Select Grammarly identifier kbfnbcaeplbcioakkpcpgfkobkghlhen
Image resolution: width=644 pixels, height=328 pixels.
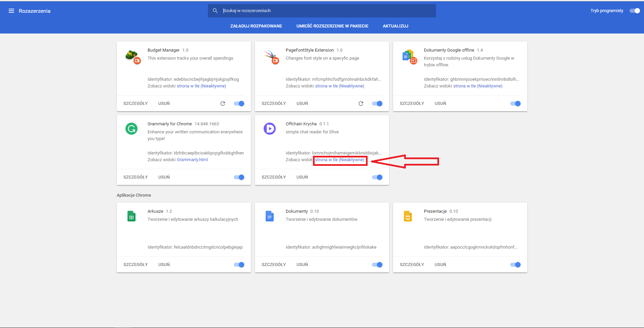point(209,153)
